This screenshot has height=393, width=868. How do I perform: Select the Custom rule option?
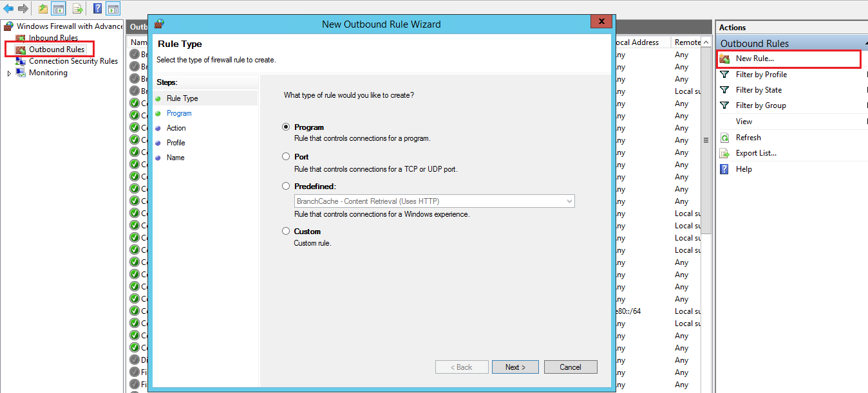[285, 231]
